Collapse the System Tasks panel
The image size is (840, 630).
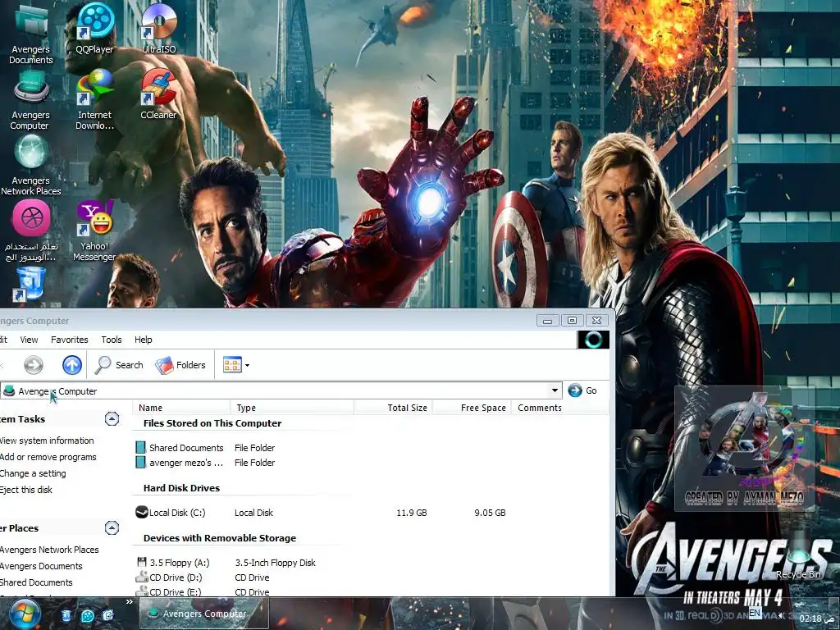coord(112,419)
